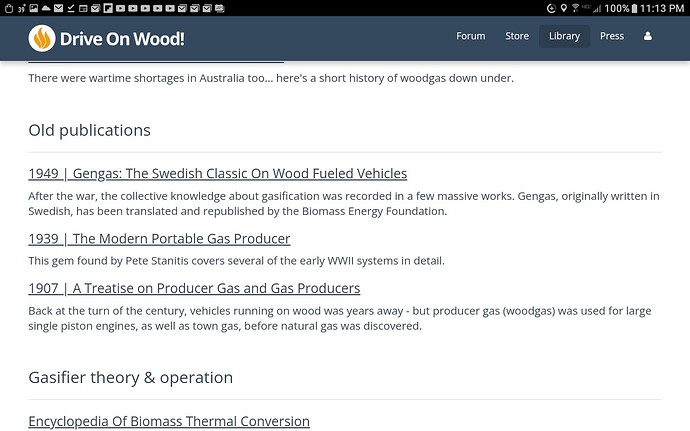This screenshot has height=431, width=690.
Task: Click the Biomass Energy Foundation description paragraph
Action: [344, 203]
